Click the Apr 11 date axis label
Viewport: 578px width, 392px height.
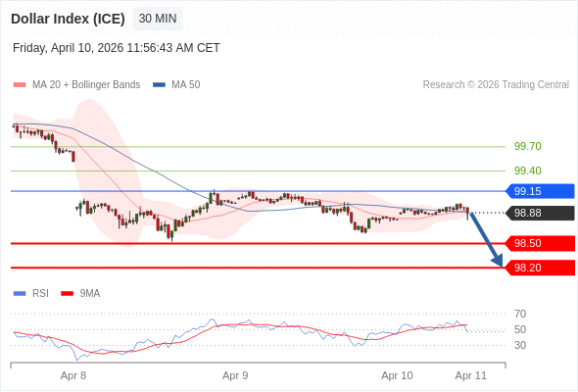click(471, 375)
